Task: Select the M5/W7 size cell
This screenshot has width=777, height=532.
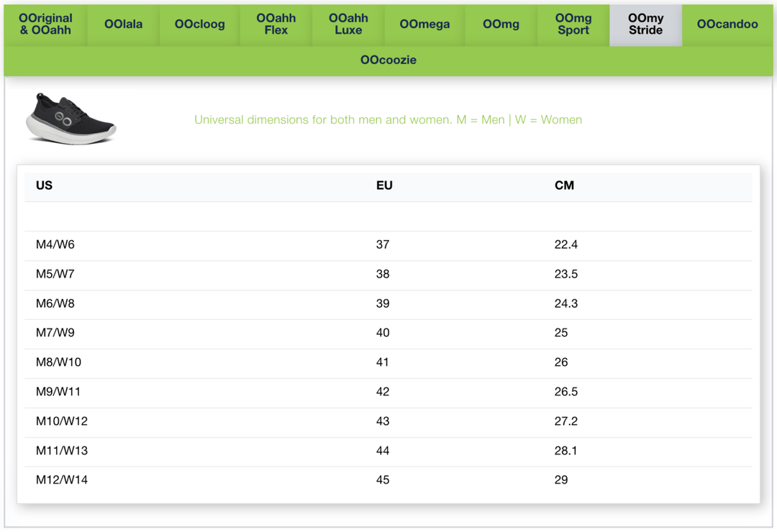Action: click(55, 274)
